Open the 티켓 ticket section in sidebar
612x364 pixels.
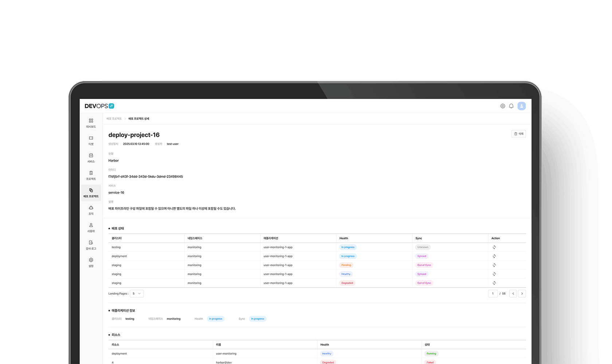(x=91, y=141)
